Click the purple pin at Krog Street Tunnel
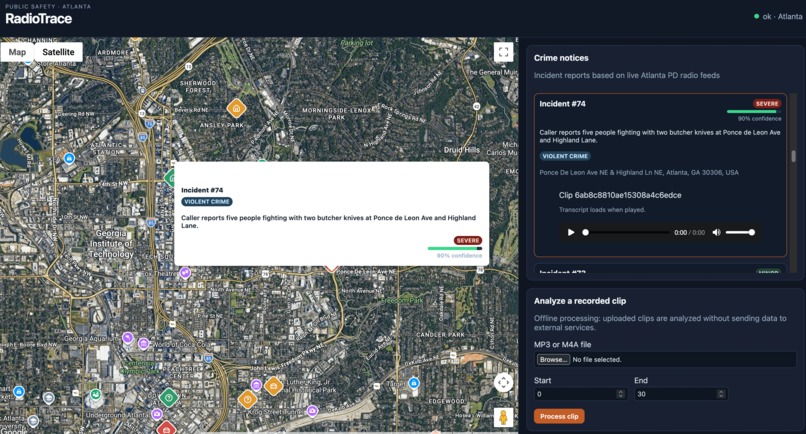 coord(312,410)
